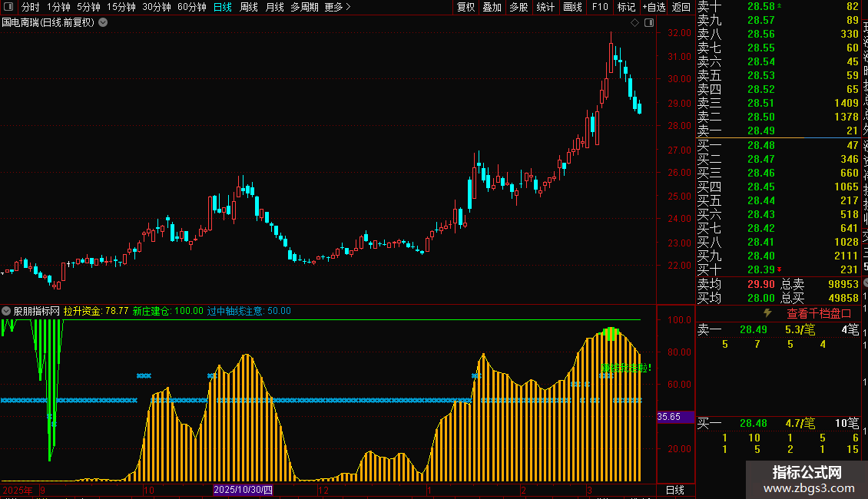This screenshot has height=499, width=868.
Task: Click the 100.0 indicator axis label
Action: 679,320
